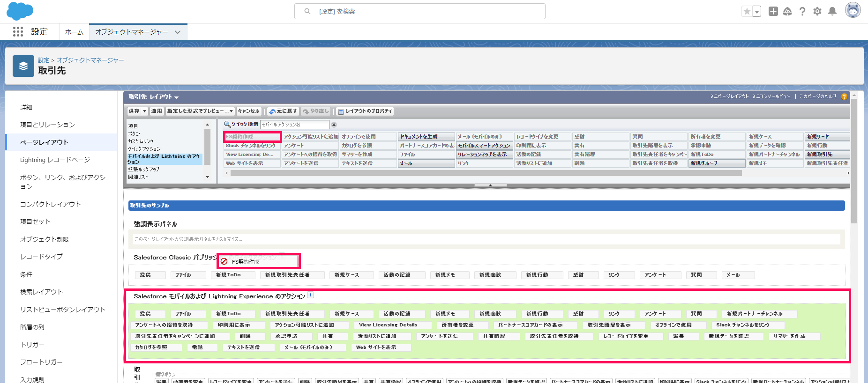Screen dimensions: 868x384
Task: Open the favorites list dropdown arrow
Action: tap(757, 11)
